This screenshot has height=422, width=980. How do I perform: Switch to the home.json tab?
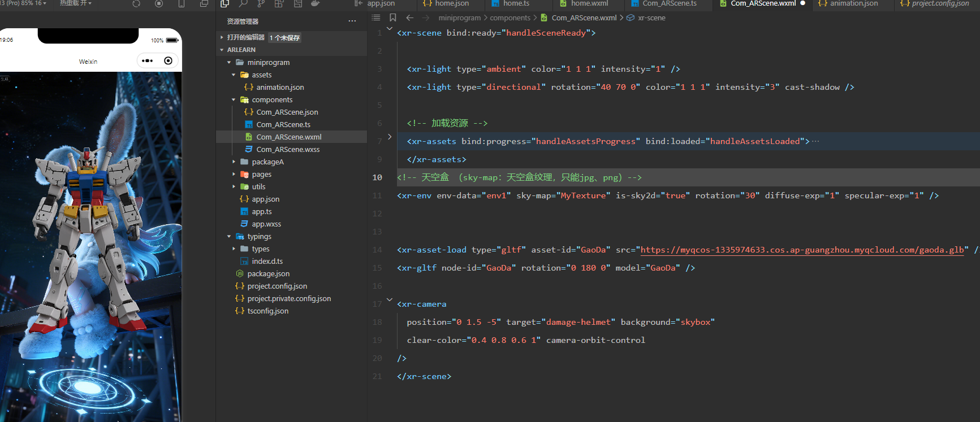(x=451, y=4)
